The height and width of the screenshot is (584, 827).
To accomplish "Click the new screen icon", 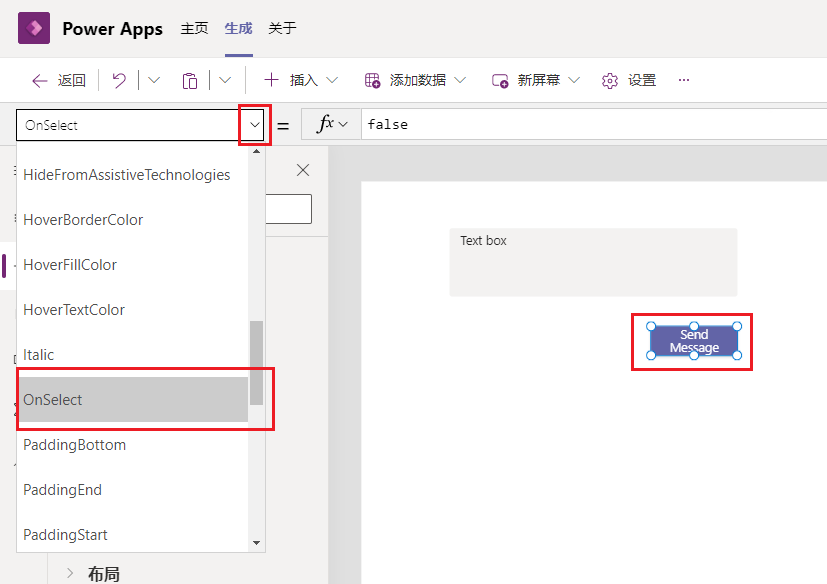I will (499, 81).
